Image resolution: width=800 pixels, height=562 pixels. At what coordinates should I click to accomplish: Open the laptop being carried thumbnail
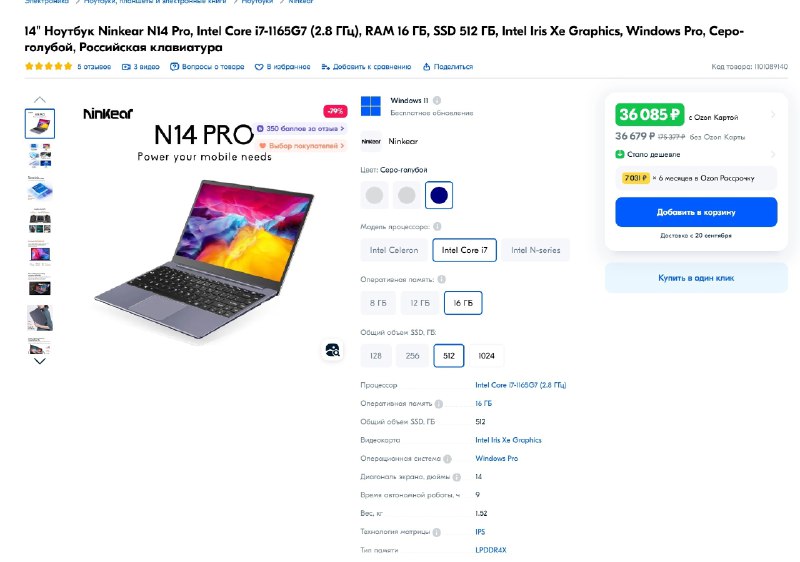40,318
